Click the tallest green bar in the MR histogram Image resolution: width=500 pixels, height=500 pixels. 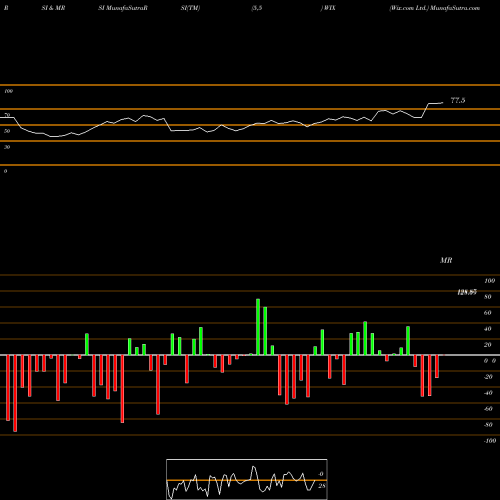258,327
